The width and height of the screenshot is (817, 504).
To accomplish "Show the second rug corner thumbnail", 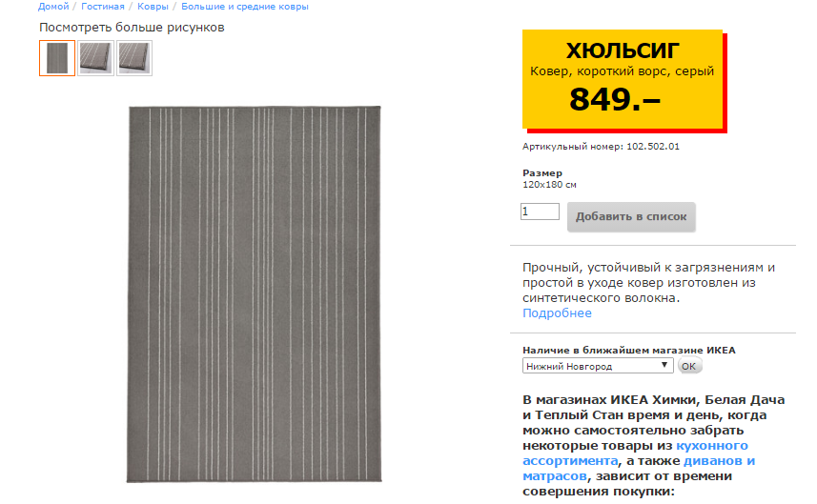I will pos(96,58).
